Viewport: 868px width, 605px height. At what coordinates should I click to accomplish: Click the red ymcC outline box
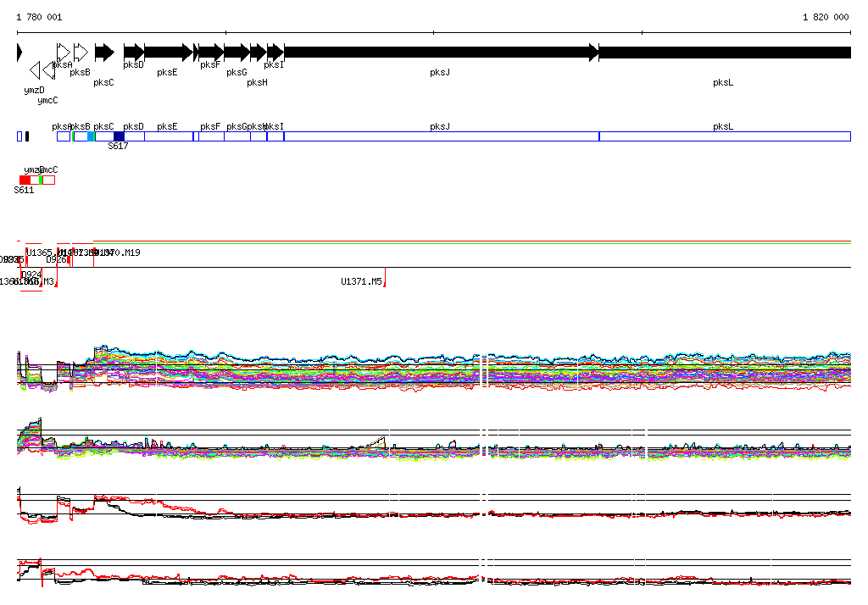point(49,180)
